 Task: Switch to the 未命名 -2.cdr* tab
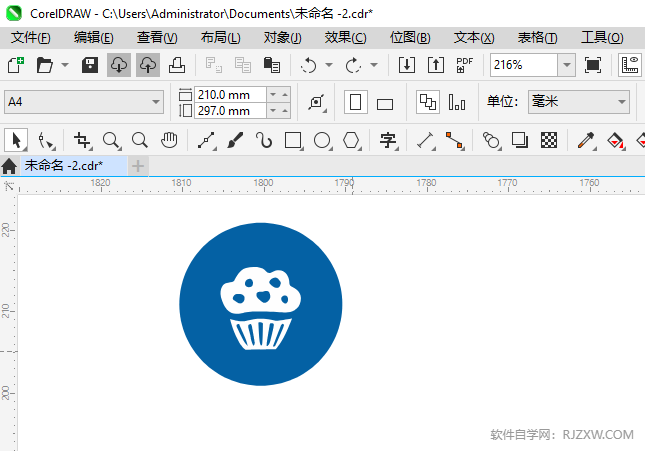pyautogui.click(x=73, y=166)
